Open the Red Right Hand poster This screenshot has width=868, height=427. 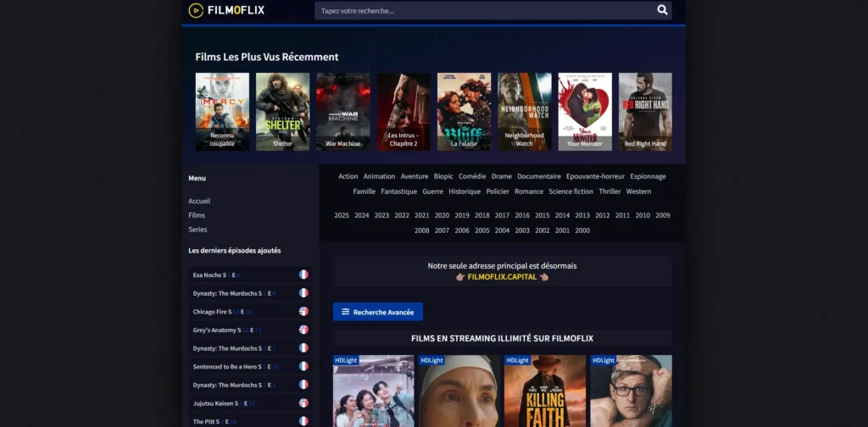tap(645, 112)
